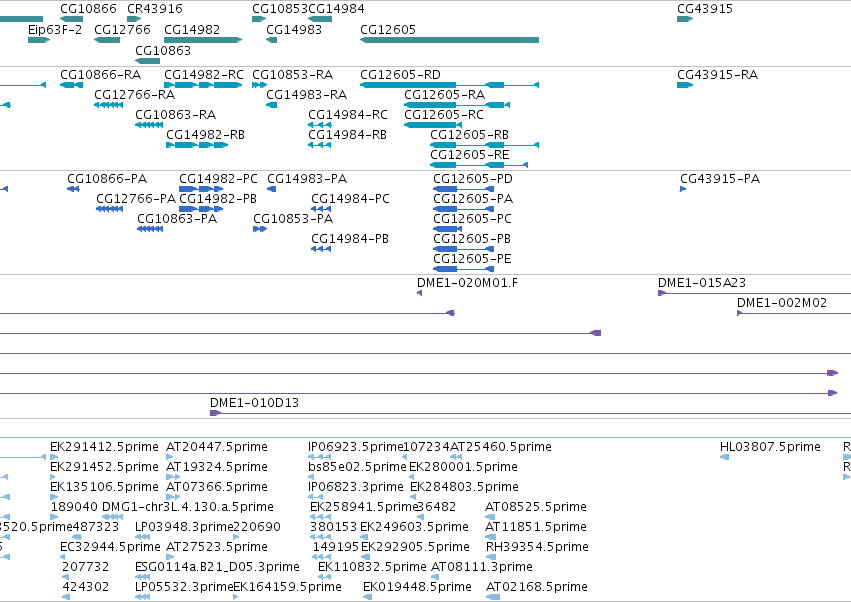Click transcript CG10853-RA label
The image size is (851, 602).
pyautogui.click(x=293, y=74)
